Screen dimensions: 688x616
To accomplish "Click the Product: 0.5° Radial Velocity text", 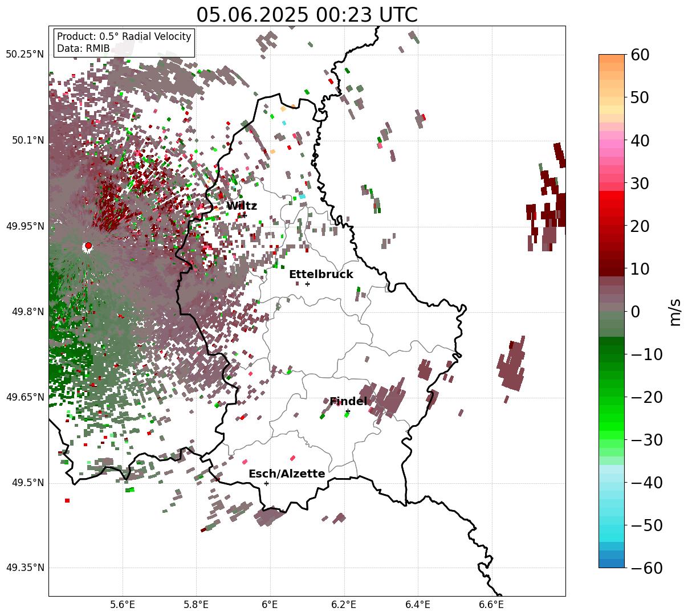I will (124, 36).
